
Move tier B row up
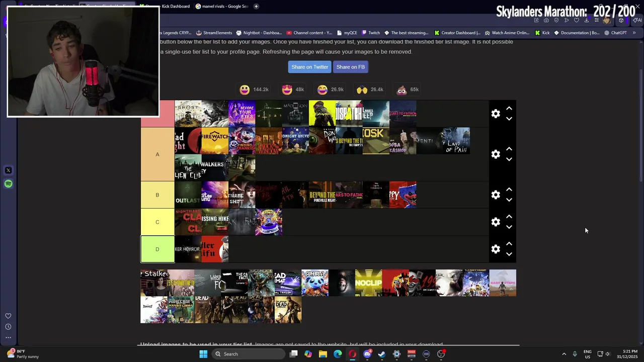[x=509, y=190]
